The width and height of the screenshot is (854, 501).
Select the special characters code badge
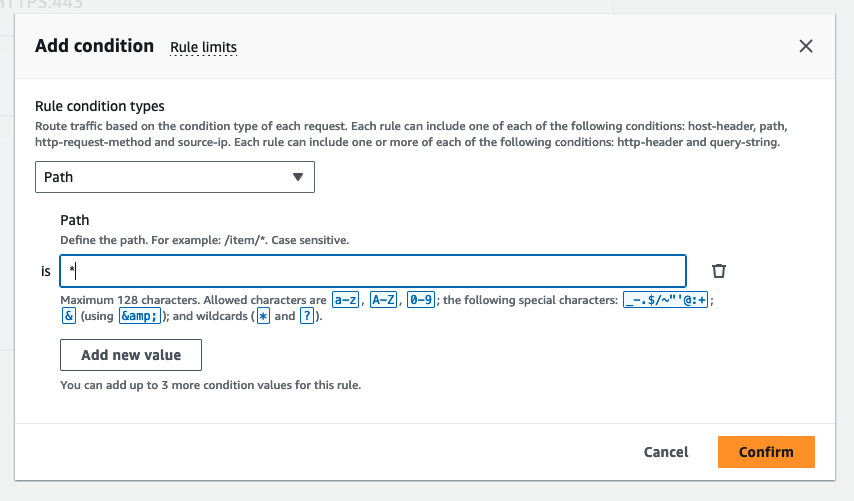(x=665, y=301)
